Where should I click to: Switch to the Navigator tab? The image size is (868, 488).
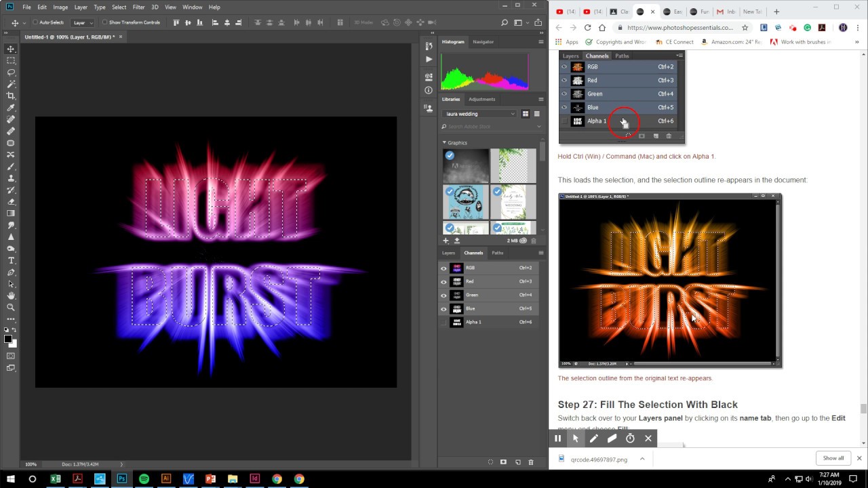[x=483, y=42]
